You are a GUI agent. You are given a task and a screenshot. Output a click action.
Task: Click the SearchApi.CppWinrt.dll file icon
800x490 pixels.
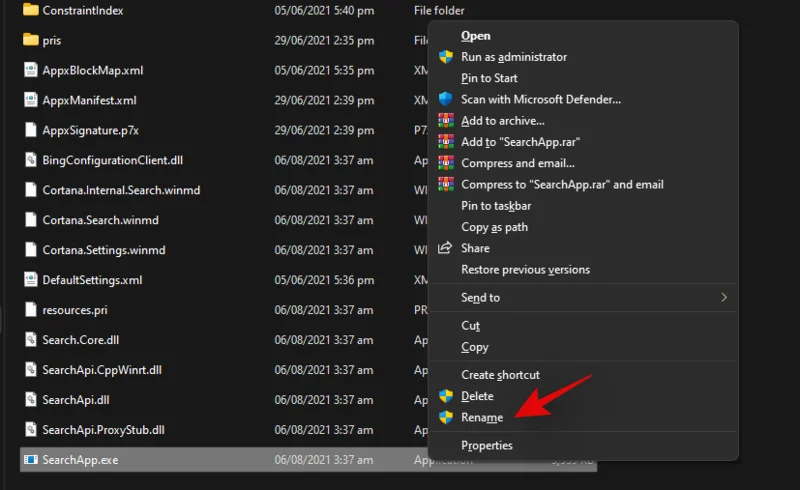(x=31, y=369)
